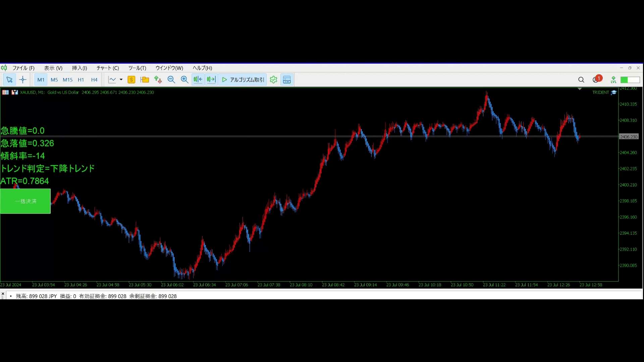Open the dollar-sign symbols icon
The width and height of the screenshot is (644, 362).
point(131,80)
